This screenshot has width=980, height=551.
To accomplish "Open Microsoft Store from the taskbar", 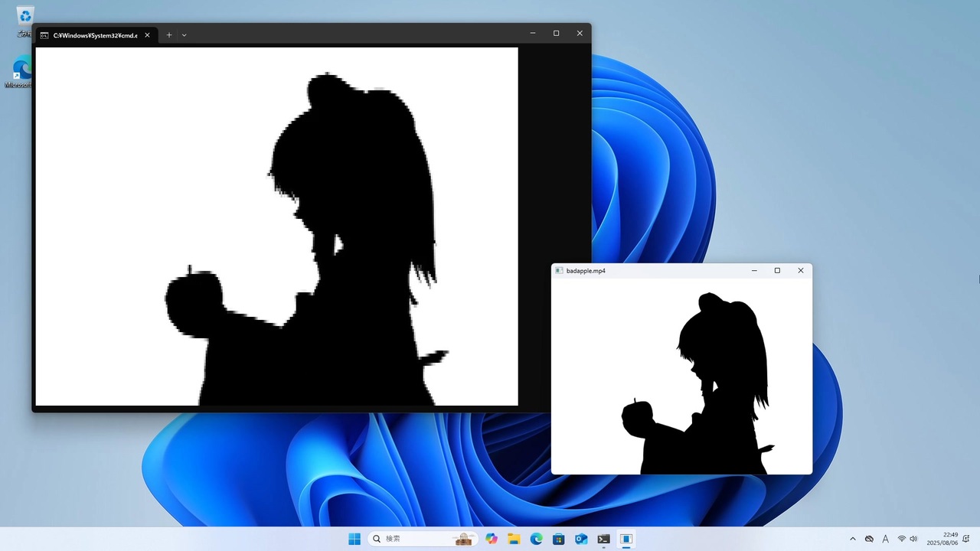I will click(559, 539).
